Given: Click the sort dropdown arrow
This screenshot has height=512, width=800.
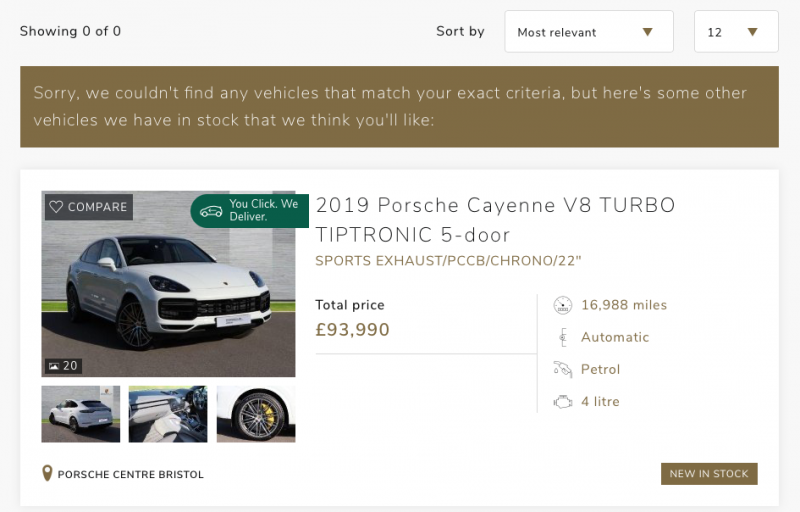Looking at the screenshot, I should point(648,32).
